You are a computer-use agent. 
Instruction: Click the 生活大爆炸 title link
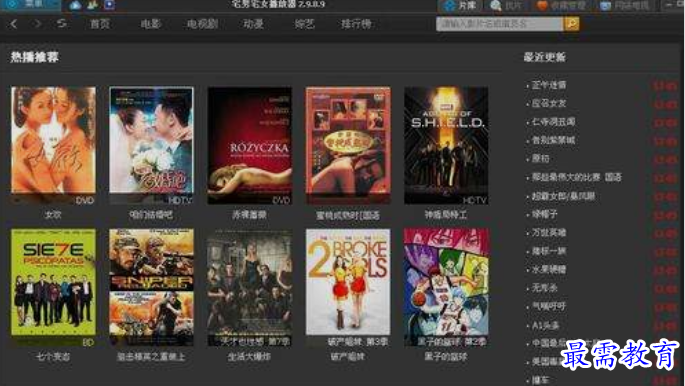(x=249, y=357)
